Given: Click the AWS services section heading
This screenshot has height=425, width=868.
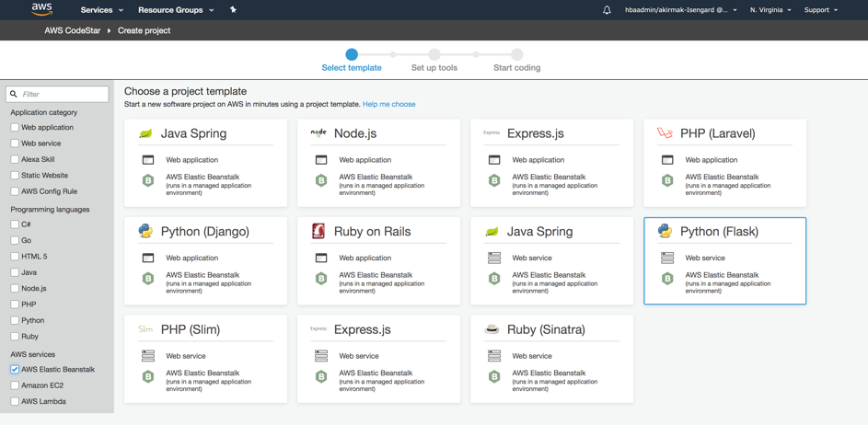Looking at the screenshot, I should [32, 354].
